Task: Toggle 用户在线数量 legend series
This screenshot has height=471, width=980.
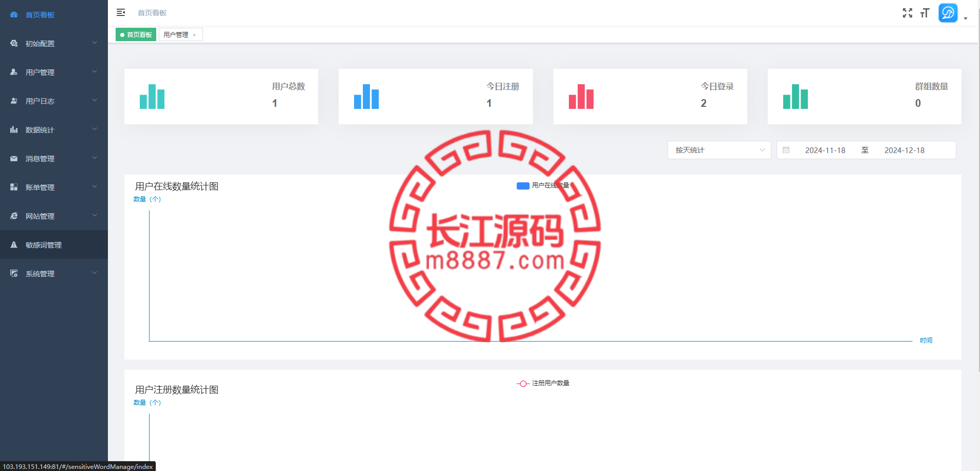Action: tap(543, 185)
